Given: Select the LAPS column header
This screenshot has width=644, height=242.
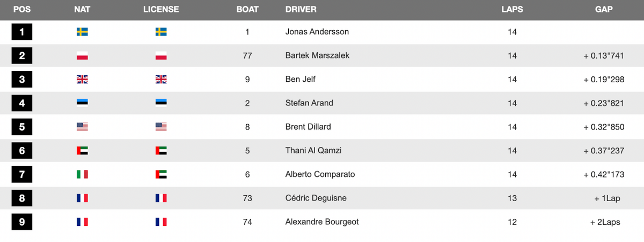Looking at the screenshot, I should (x=512, y=9).
